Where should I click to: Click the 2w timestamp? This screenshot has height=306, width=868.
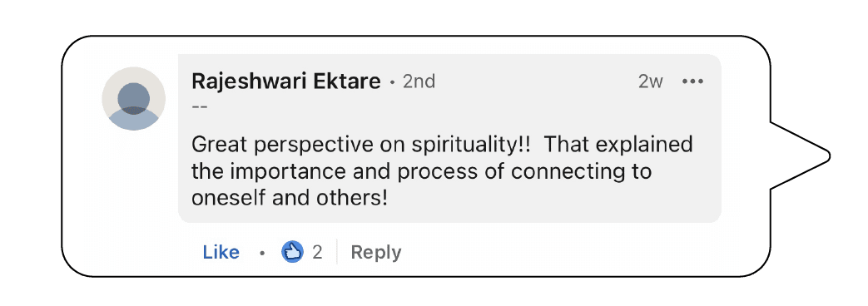(651, 81)
